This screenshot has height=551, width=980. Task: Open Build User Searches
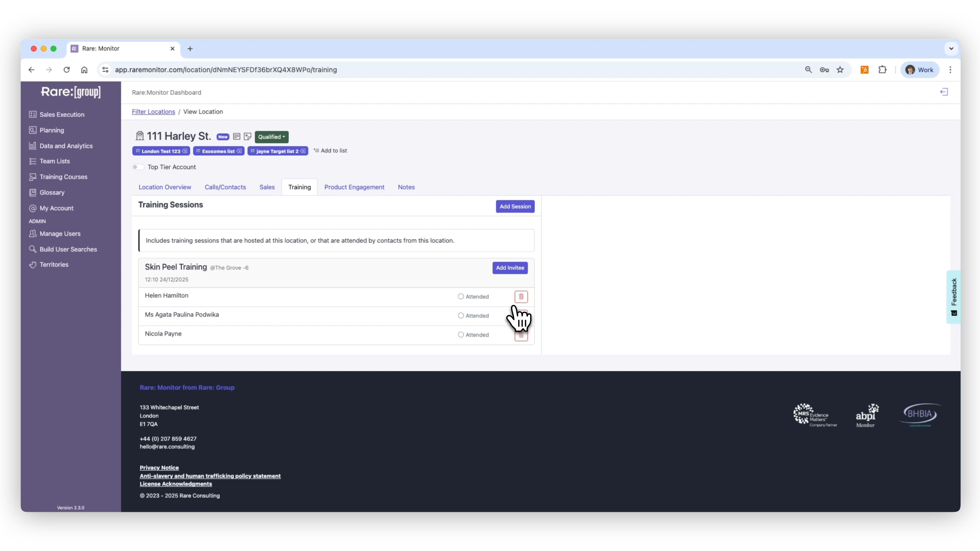63,249
